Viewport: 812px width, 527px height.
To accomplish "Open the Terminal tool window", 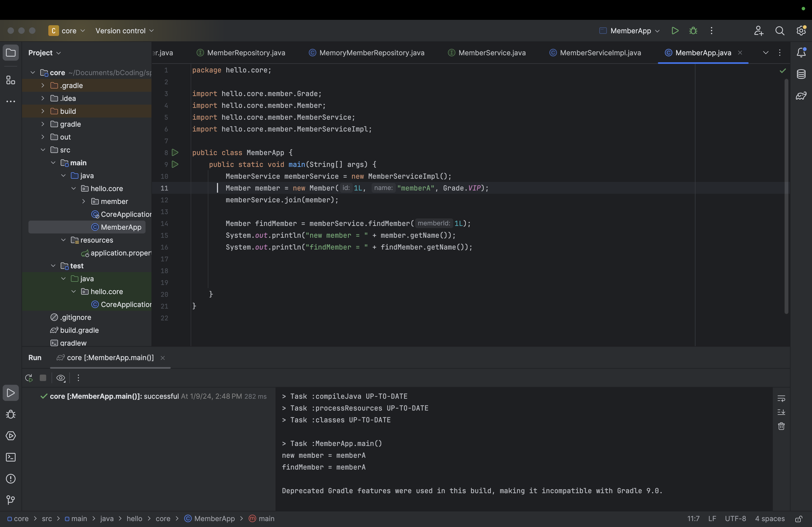I will (10, 457).
